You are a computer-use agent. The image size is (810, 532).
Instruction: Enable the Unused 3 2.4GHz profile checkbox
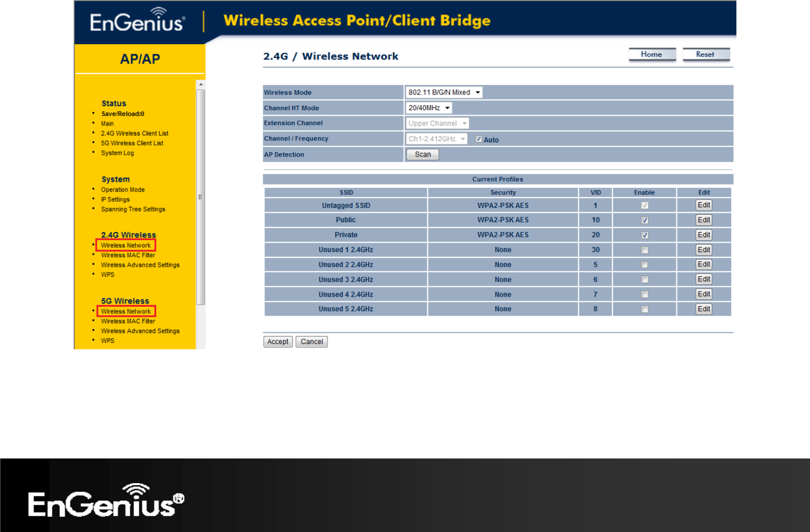pyautogui.click(x=644, y=279)
